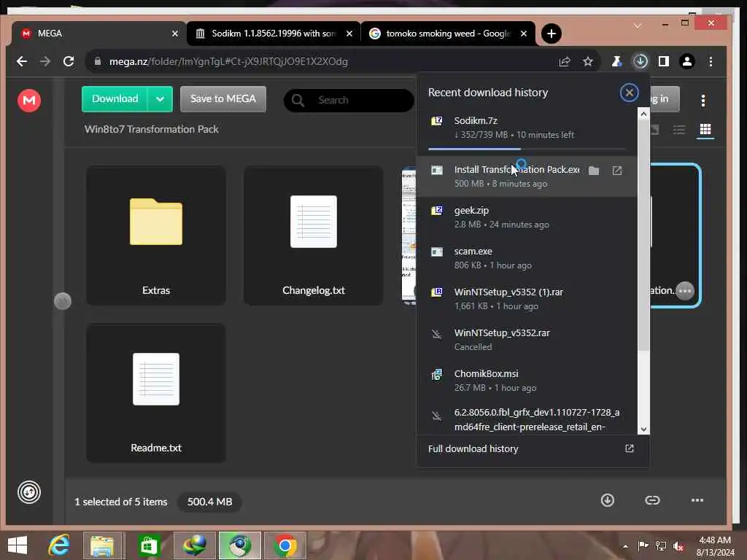Open options for the selected file
Image resolution: width=747 pixels, height=560 pixels.
point(685,290)
